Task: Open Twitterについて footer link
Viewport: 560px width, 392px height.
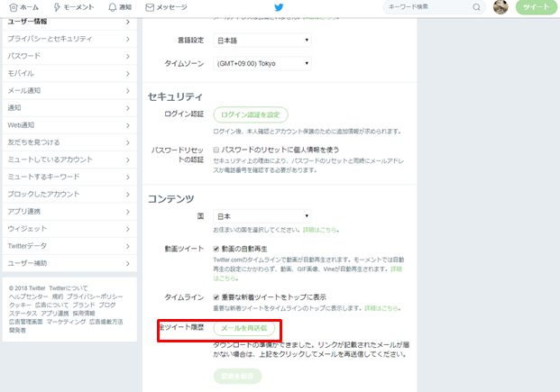Action: pos(69,288)
